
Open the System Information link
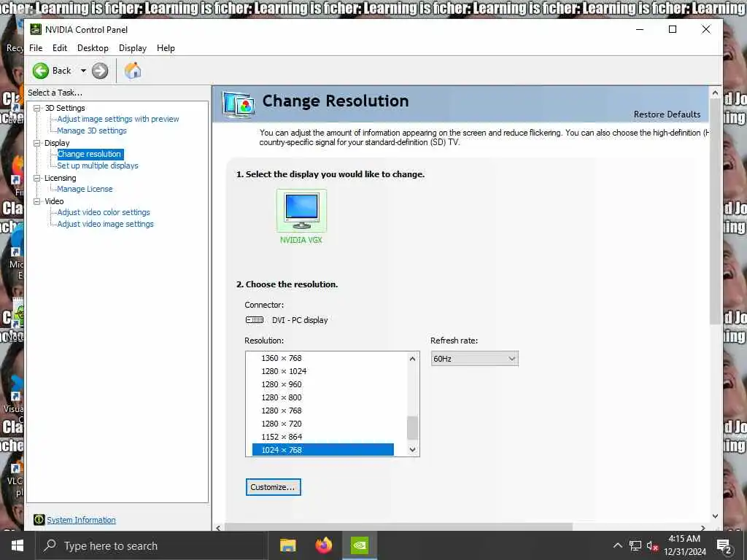pos(81,520)
